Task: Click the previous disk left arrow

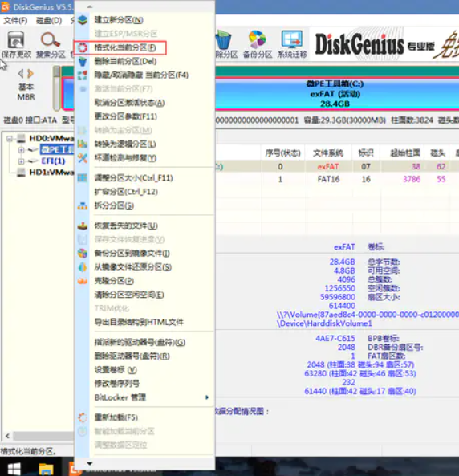Action: [21, 74]
